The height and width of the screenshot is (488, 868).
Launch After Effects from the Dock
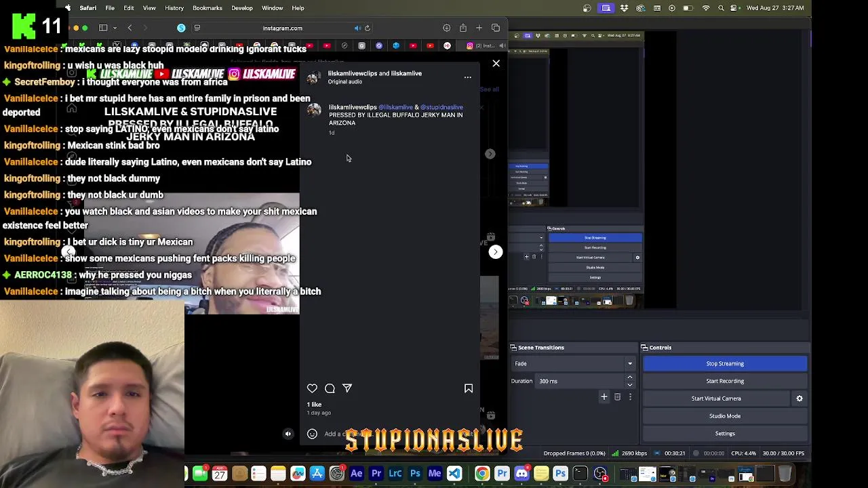coord(357,473)
